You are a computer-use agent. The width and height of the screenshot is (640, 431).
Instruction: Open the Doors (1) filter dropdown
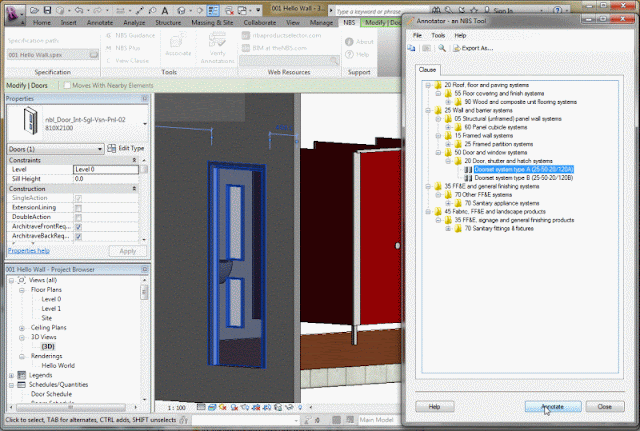[56, 149]
